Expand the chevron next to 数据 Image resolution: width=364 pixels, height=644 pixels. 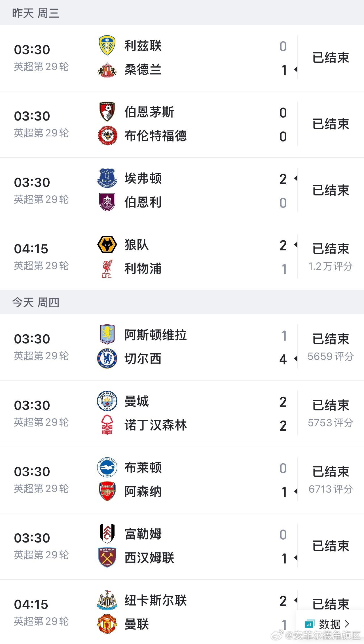coord(347,624)
